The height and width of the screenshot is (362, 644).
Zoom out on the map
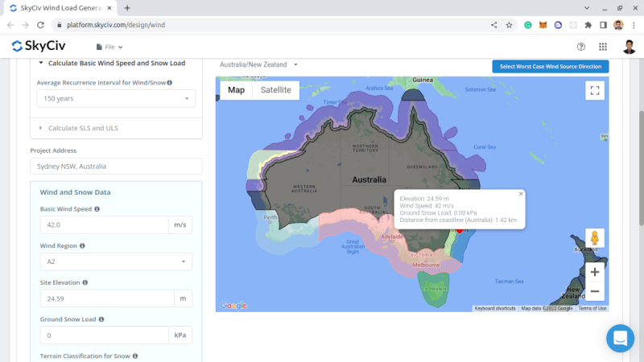(595, 291)
